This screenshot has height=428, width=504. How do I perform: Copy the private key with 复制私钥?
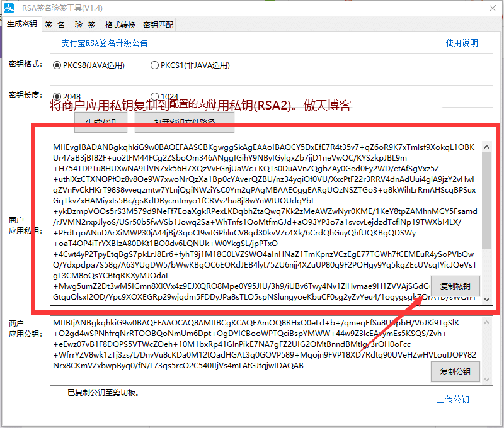[454, 286]
